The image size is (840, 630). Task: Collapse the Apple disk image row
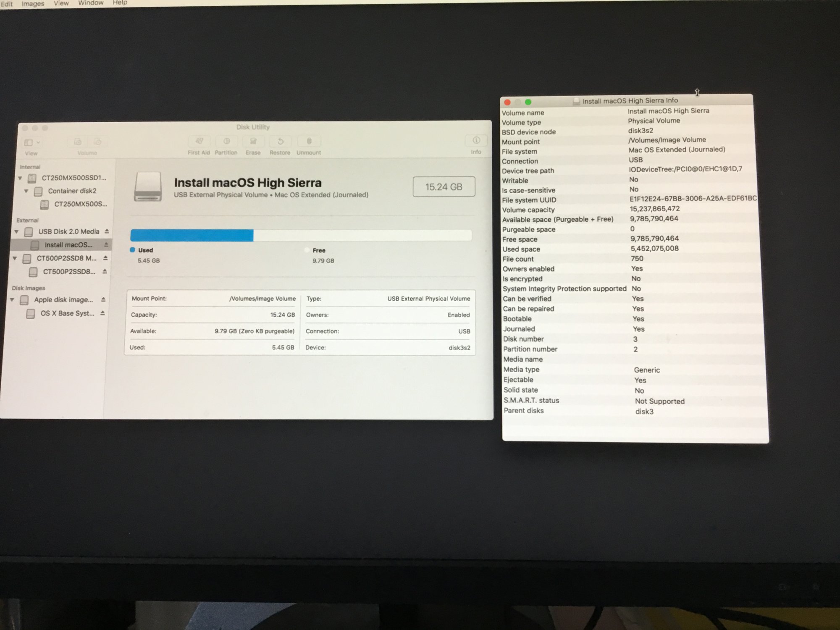[x=12, y=300]
